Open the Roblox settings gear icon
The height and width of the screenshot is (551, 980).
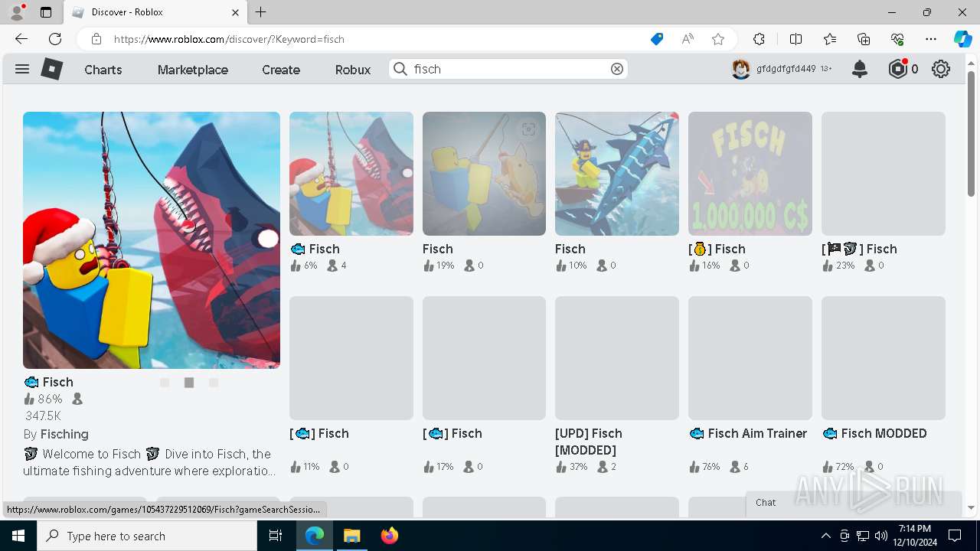pyautogui.click(x=941, y=69)
